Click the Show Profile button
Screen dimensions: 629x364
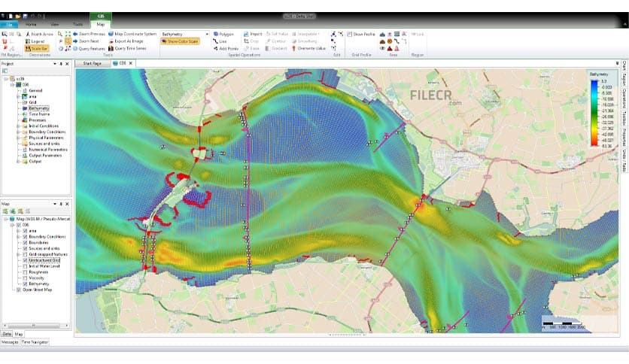[x=360, y=34]
